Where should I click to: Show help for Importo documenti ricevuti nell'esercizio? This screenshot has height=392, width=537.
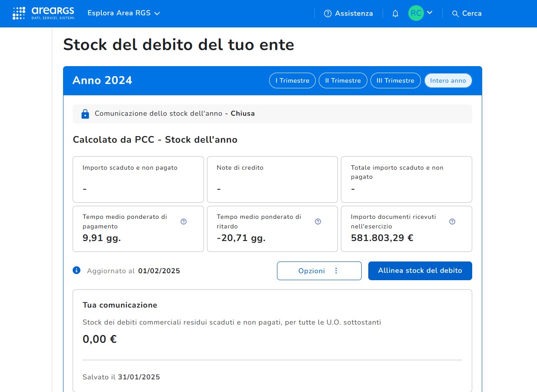click(x=452, y=221)
